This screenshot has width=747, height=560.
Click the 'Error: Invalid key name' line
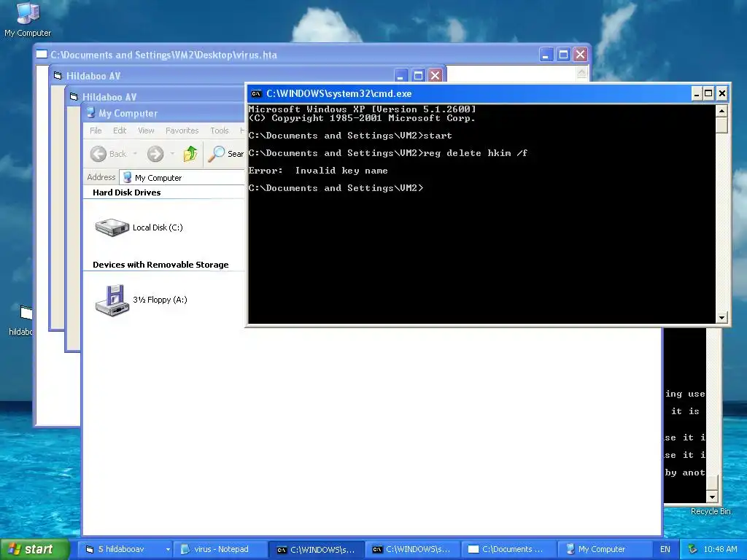[x=318, y=171]
